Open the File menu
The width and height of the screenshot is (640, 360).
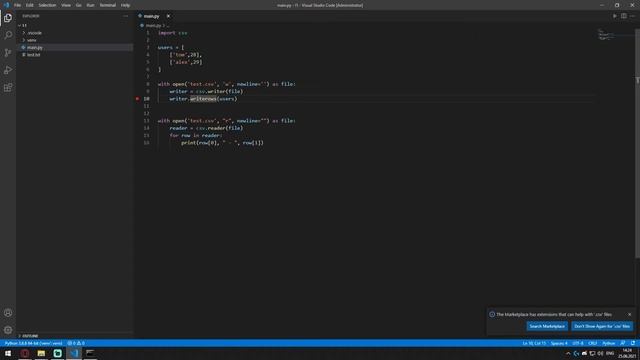click(x=17, y=5)
